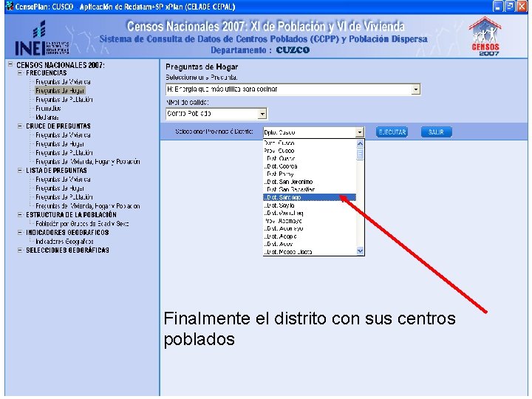This screenshot has width=532, height=399.
Task: Select Preguntas de Vivienda under CRUCE DE PREGUNTAS
Action: point(63,135)
